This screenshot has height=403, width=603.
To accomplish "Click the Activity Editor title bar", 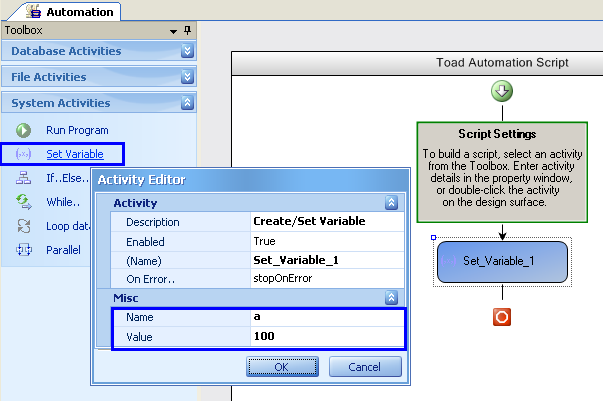I will coord(251,180).
